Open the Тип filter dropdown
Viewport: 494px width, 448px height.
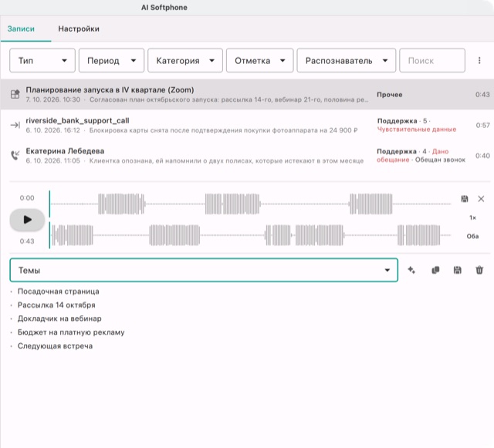(42, 60)
